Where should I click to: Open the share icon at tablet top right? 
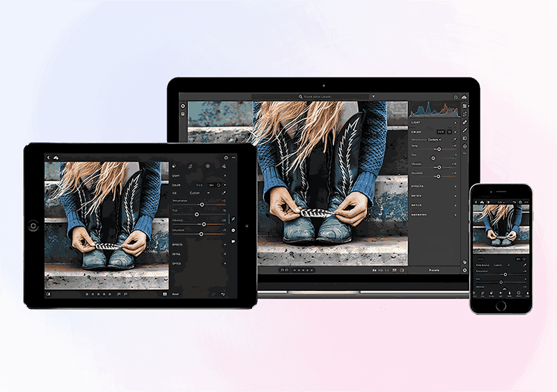click(x=226, y=158)
